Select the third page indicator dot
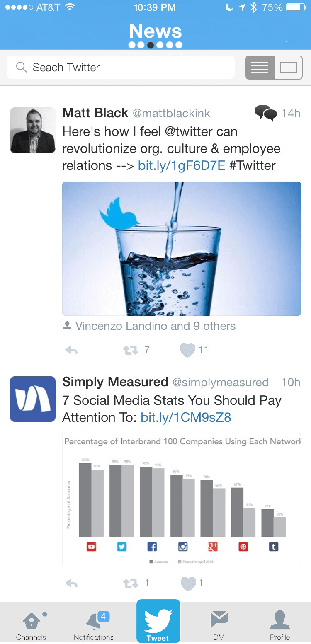311x644 pixels. click(151, 45)
